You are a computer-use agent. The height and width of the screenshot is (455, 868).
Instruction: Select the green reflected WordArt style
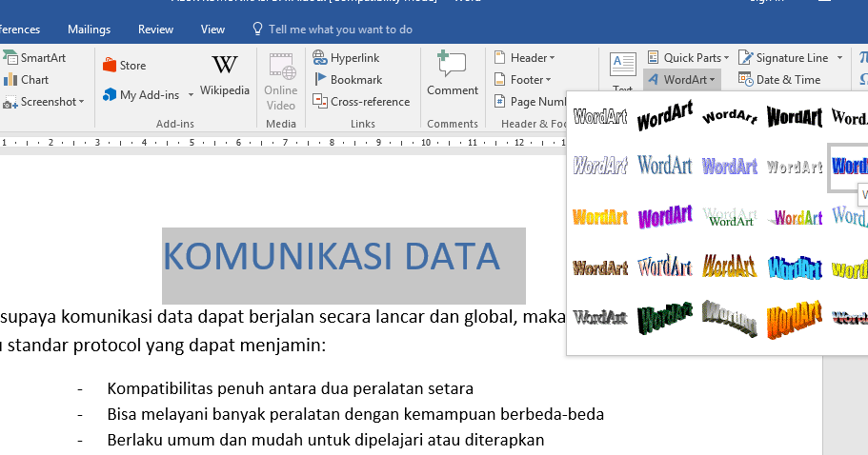(730, 217)
